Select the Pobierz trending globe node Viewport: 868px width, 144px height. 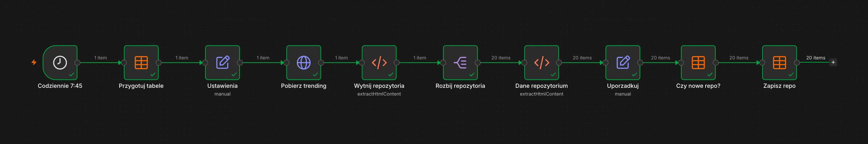pos(304,62)
